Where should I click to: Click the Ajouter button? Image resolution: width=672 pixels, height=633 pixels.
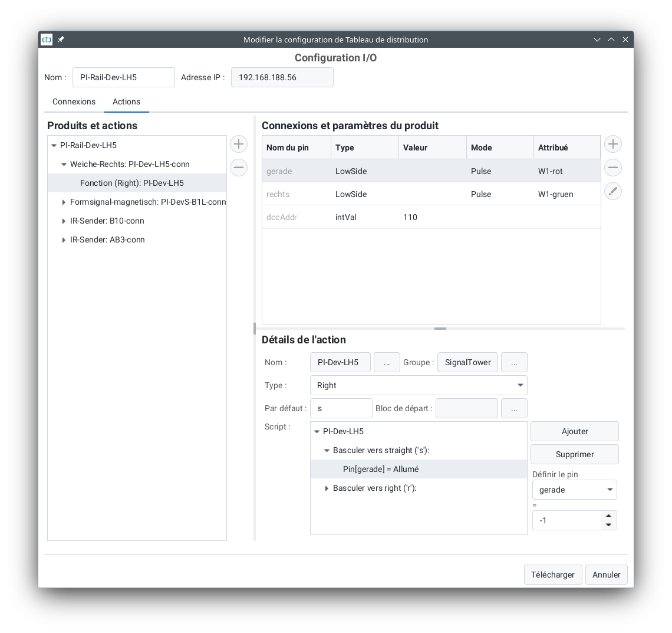point(574,431)
